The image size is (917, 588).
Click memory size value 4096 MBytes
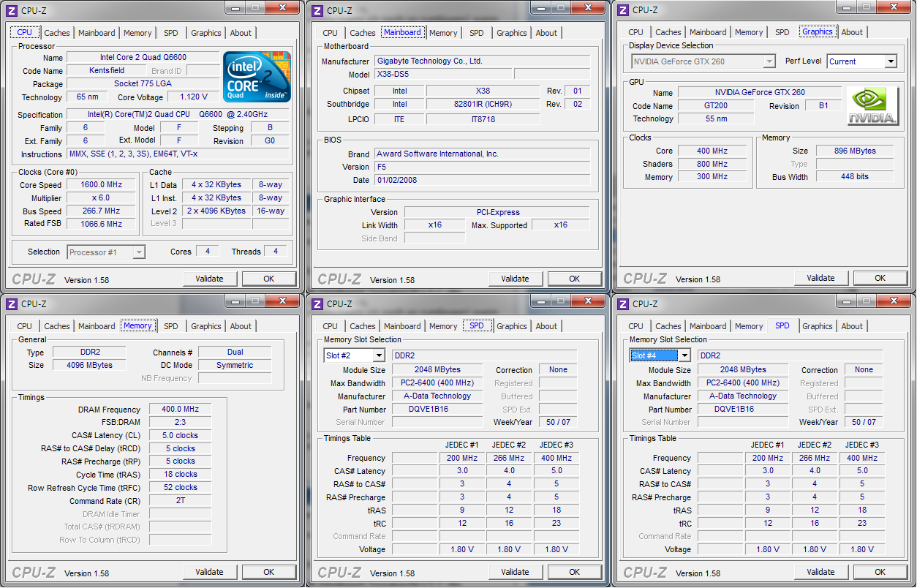point(91,365)
